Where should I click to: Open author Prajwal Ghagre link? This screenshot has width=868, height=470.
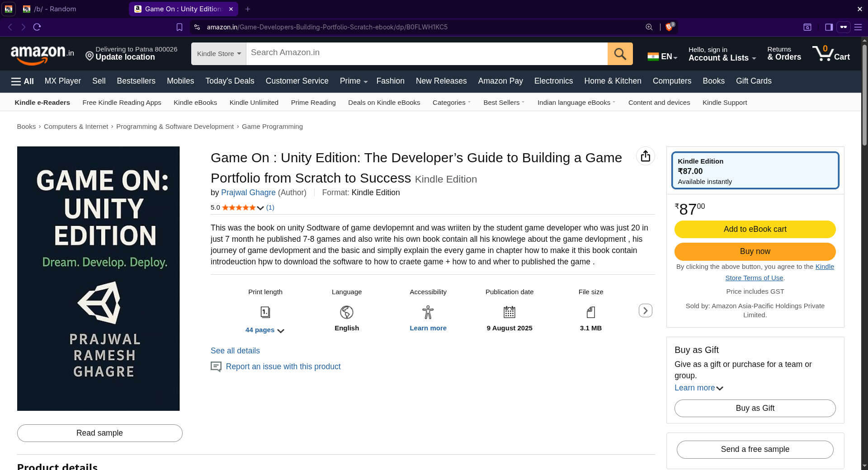[x=248, y=193]
